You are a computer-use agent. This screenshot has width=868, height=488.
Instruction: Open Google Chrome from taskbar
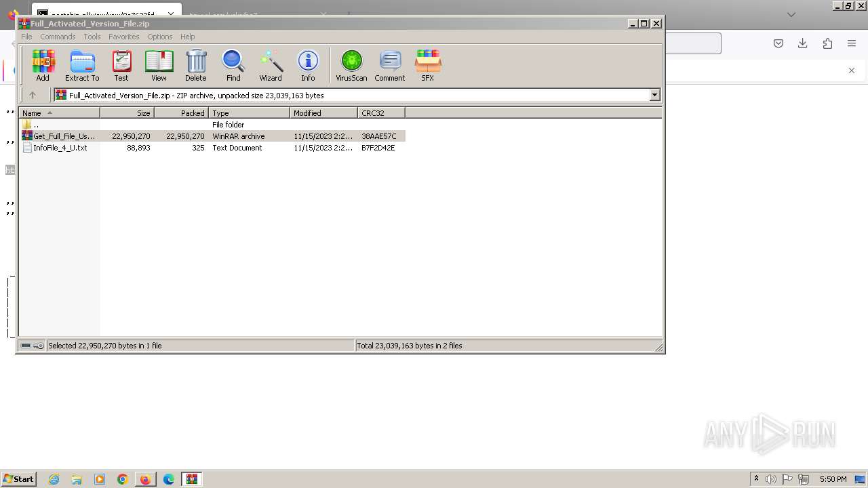[x=123, y=479]
